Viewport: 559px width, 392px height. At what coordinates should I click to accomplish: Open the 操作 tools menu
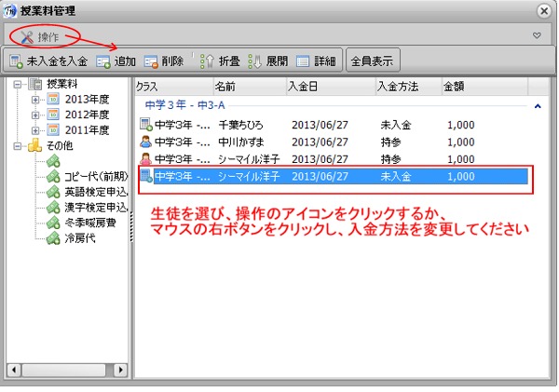click(x=39, y=36)
